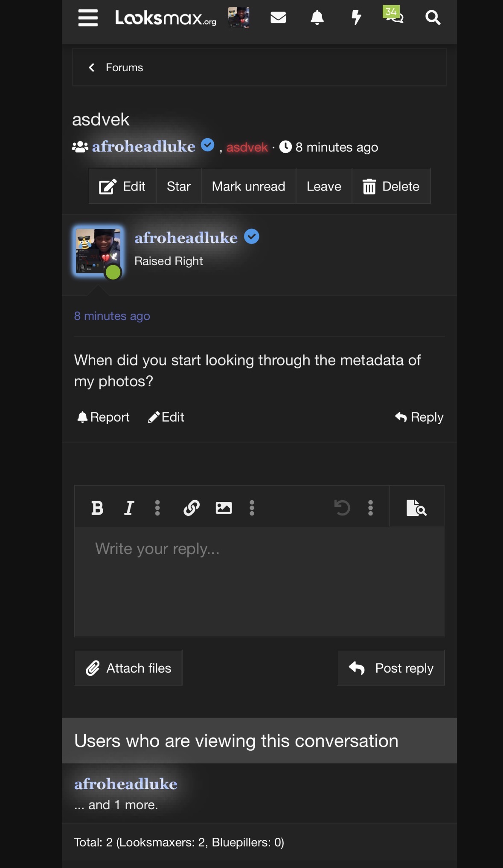503x868 pixels.
Task: Expand more insert options after image icon
Action: (x=252, y=508)
